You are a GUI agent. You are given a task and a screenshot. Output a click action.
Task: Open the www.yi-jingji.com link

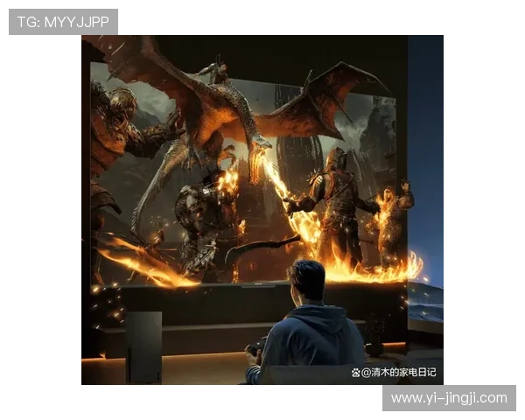(x=448, y=398)
